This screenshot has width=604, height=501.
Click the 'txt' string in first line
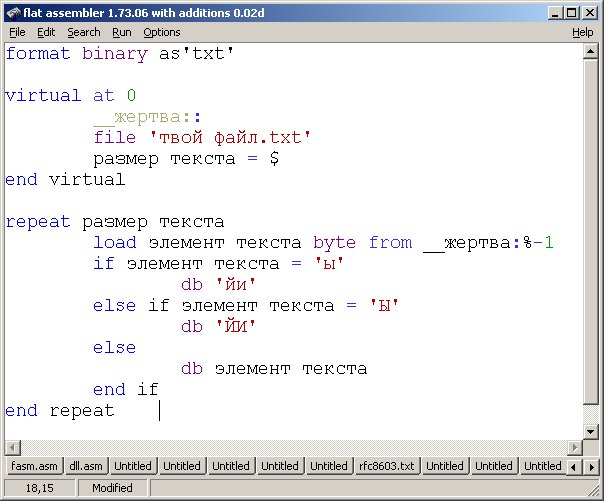coord(208,54)
